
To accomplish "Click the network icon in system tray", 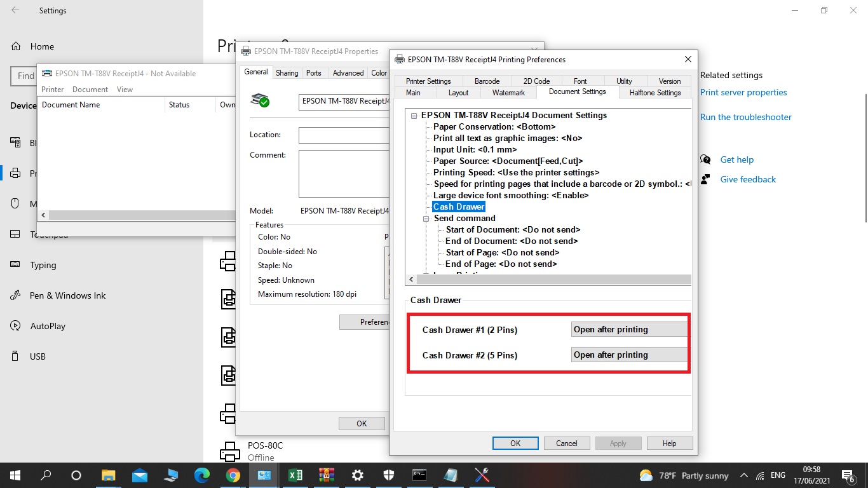I will (x=761, y=475).
